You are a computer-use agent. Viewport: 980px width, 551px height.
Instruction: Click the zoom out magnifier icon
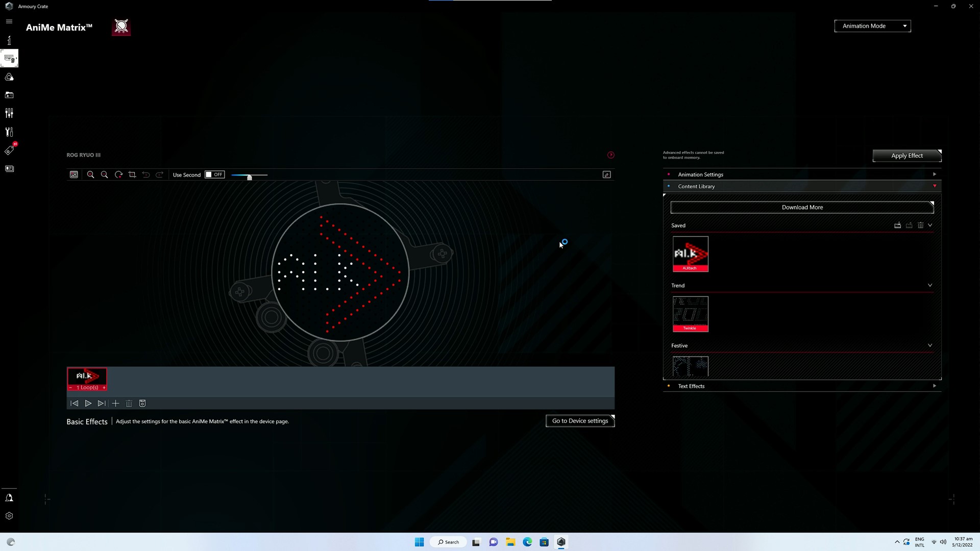point(105,174)
